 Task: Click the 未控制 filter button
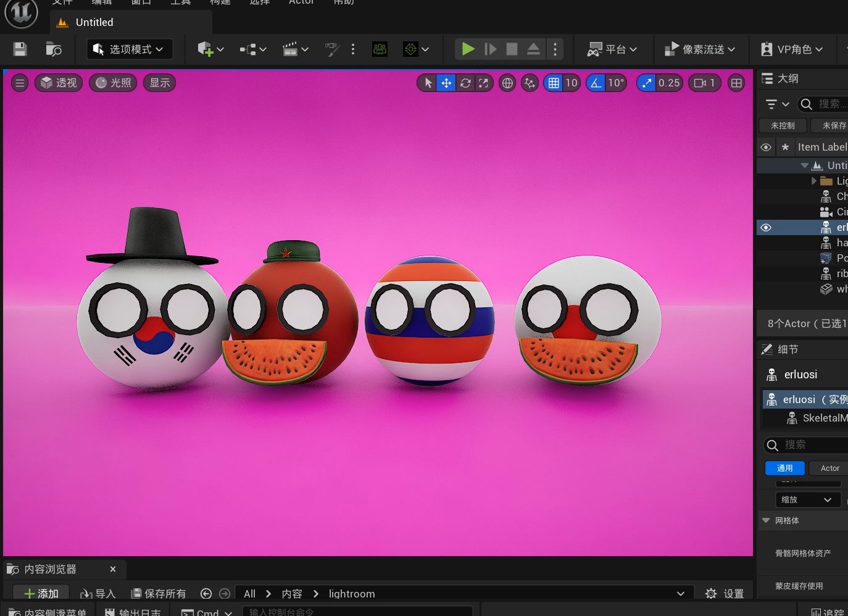[x=783, y=125]
